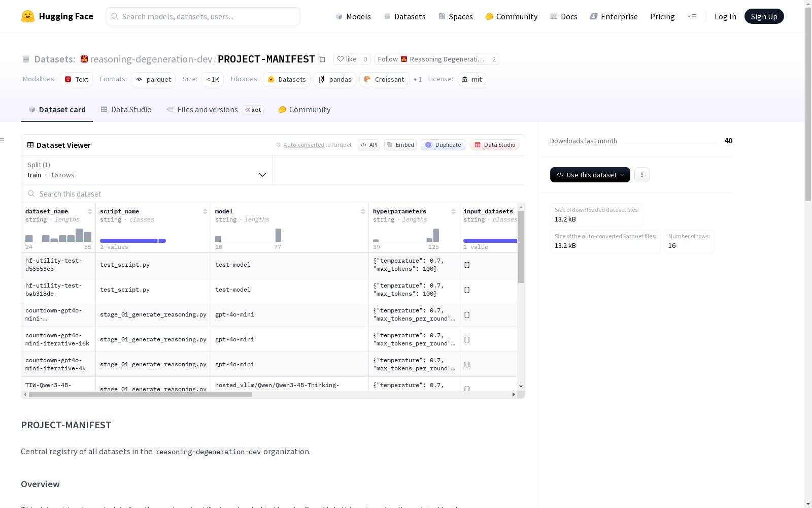The height and width of the screenshot is (508, 812).
Task: Click the like count showing 0
Action: pyautogui.click(x=365, y=59)
